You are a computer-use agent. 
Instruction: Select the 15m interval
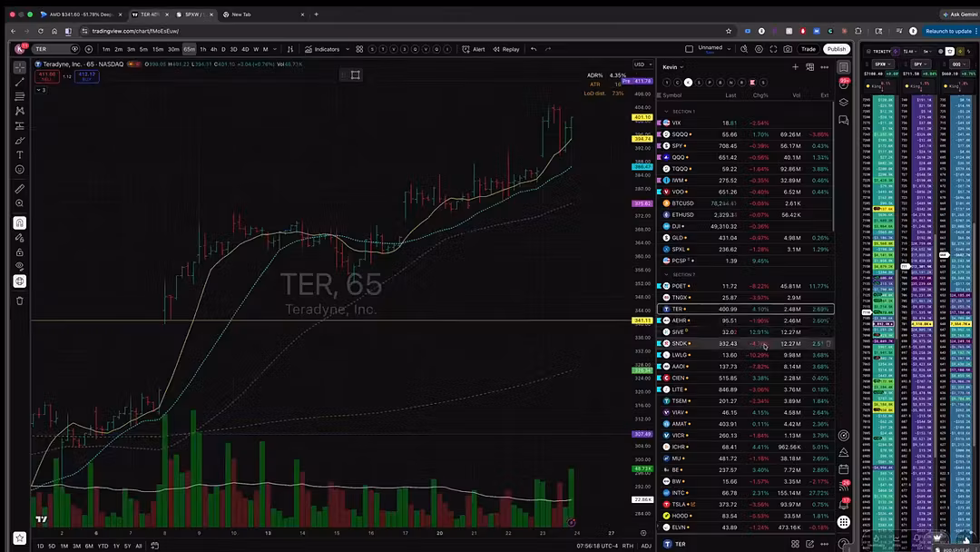pos(158,49)
